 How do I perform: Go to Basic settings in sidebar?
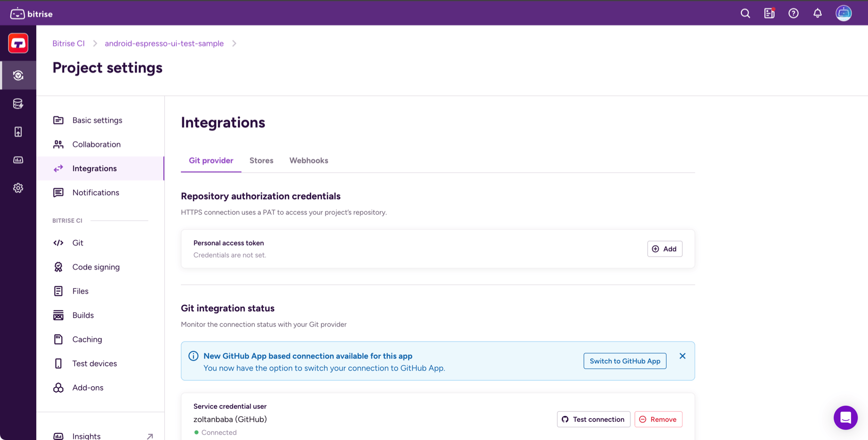(97, 120)
